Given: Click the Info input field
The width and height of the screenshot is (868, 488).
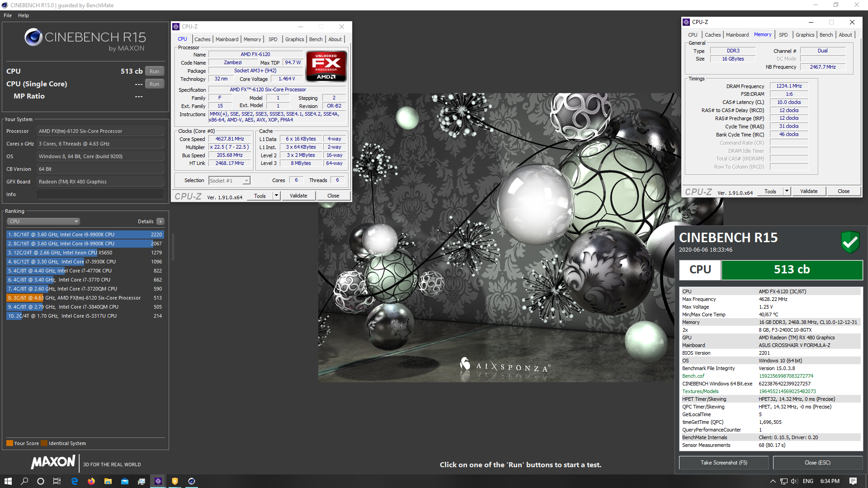Looking at the screenshot, I should click(x=100, y=194).
